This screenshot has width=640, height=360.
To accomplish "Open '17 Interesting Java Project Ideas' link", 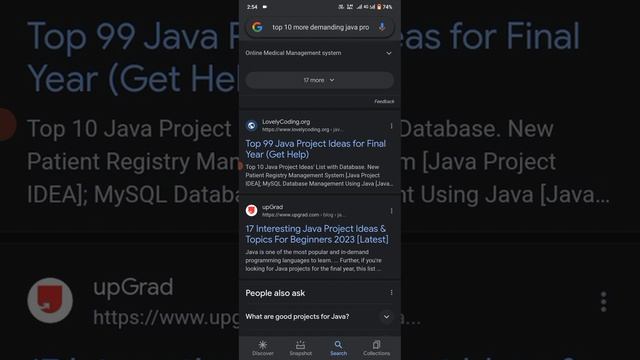I will click(x=317, y=234).
